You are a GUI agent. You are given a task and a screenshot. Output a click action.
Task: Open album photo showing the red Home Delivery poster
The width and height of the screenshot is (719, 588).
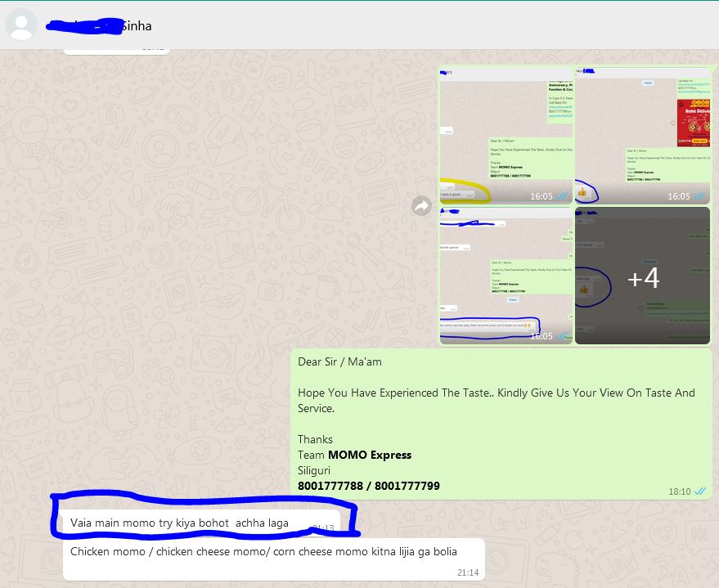(642, 135)
